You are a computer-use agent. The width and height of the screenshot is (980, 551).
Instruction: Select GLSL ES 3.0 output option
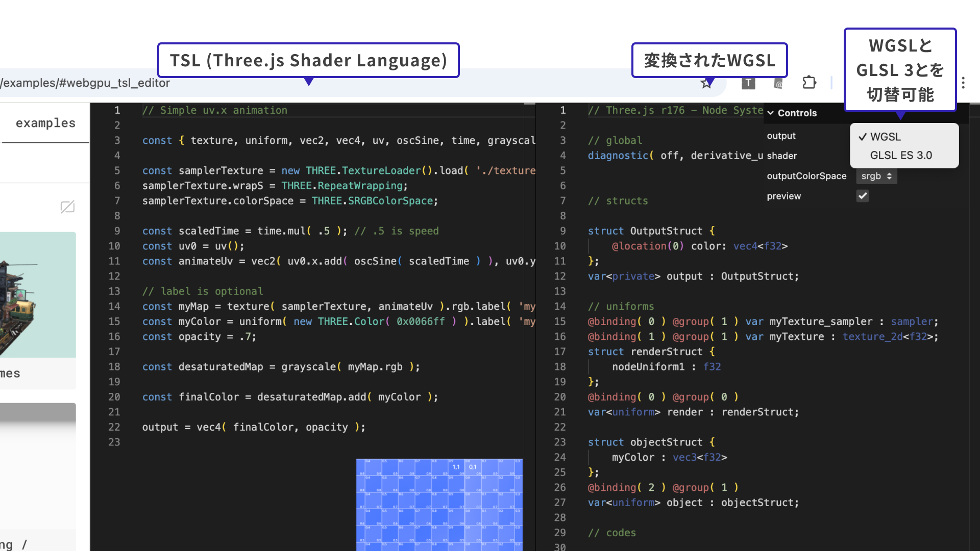903,155
